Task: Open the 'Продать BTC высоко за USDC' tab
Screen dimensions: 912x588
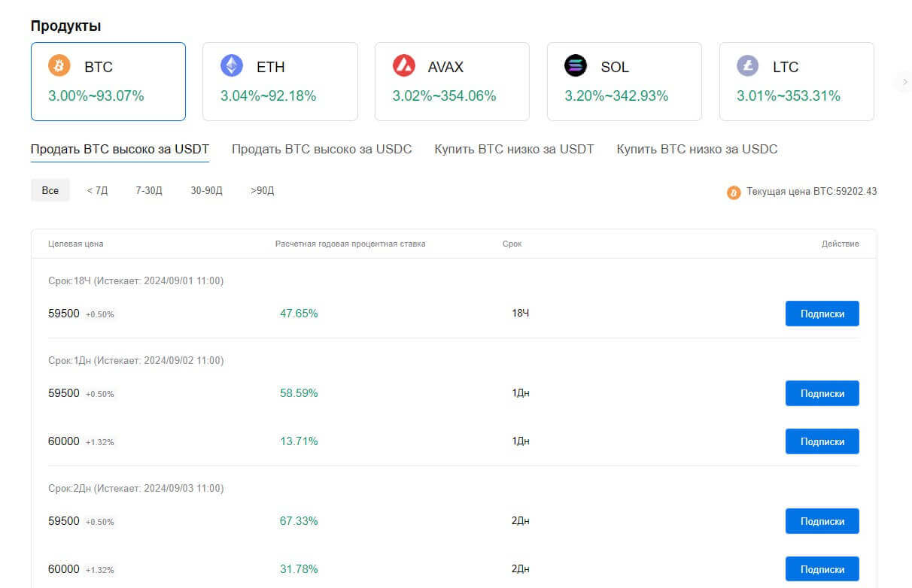Action: [321, 149]
